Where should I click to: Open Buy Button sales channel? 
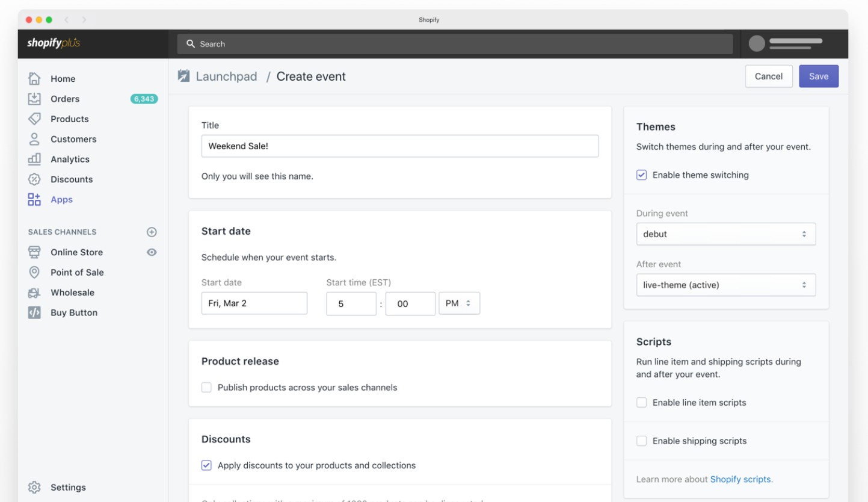click(74, 313)
